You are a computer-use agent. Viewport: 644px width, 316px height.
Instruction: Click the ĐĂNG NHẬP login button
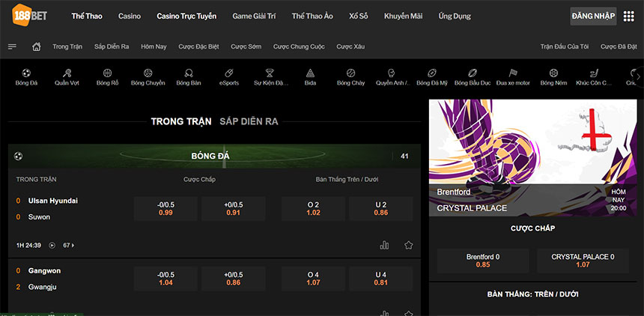593,16
